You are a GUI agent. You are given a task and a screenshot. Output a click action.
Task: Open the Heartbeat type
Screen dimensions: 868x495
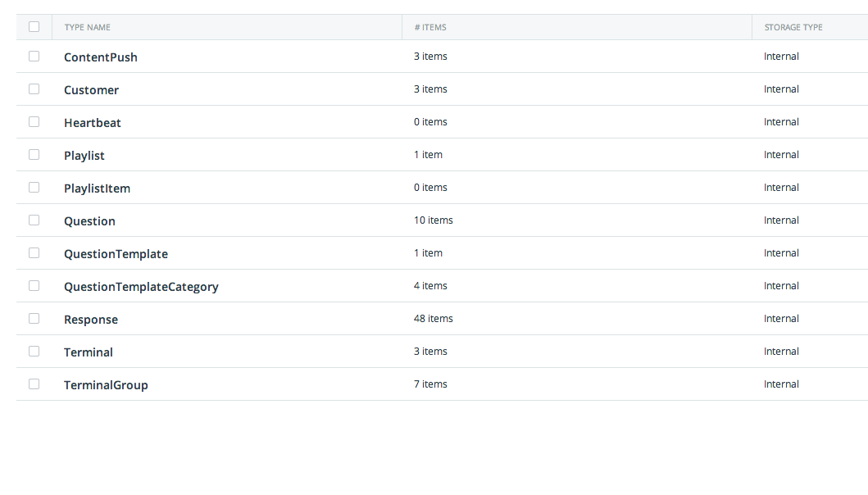93,122
